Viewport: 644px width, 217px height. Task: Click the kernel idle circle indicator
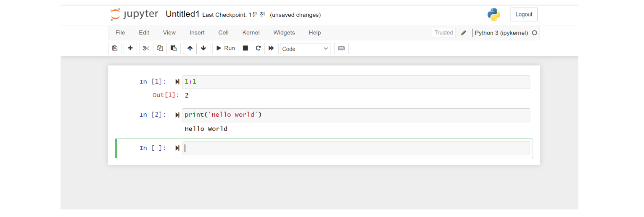point(535,33)
